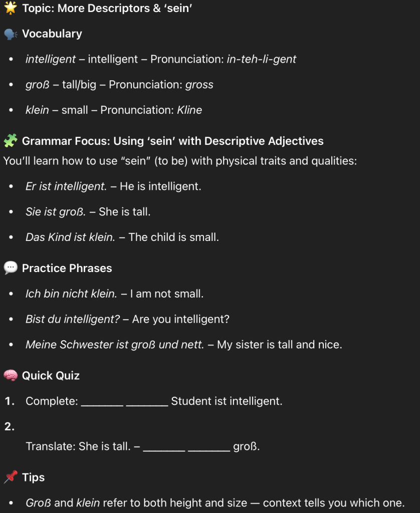This screenshot has width=420, height=513.
Task: Click the first blank in quiz question 1
Action: click(102, 401)
